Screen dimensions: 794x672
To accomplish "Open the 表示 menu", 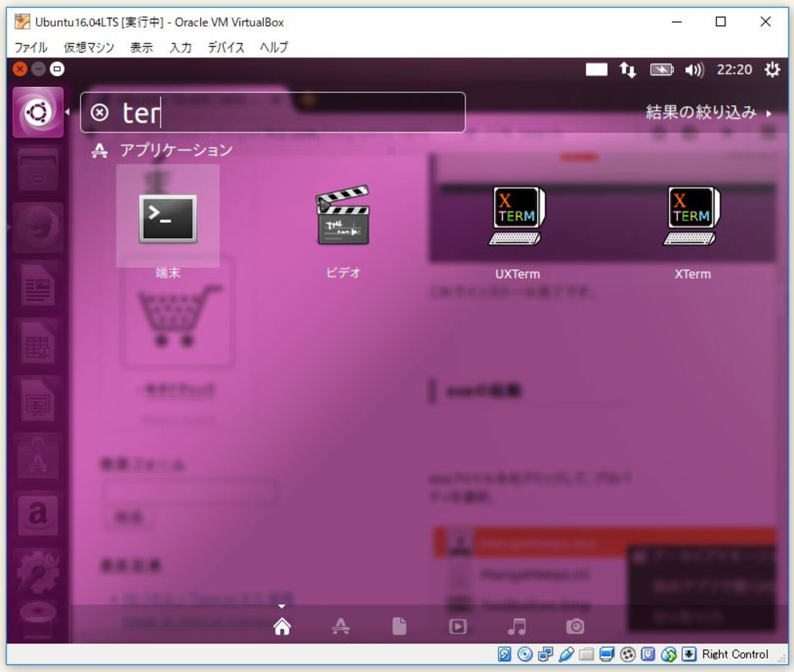I will tap(141, 47).
